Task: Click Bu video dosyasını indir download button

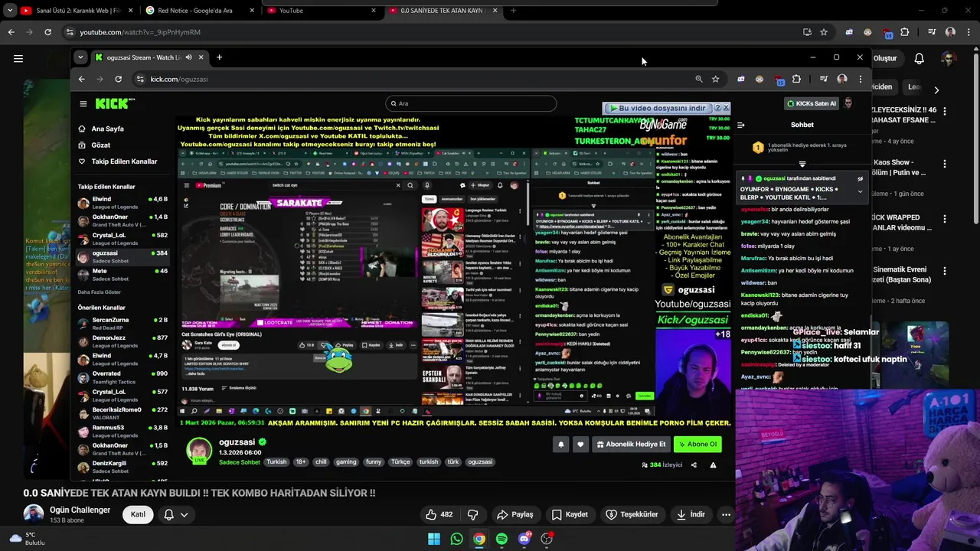Action: tap(658, 108)
